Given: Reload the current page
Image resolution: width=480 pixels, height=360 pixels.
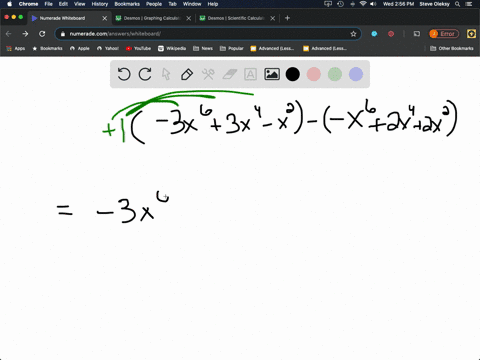Looking at the screenshot, I should (42, 34).
